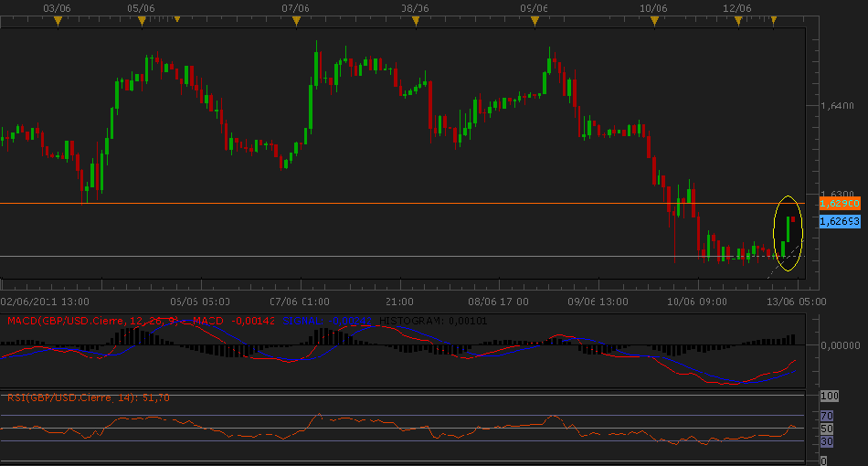Click the 03/06 date marker triangle
The height and width of the screenshot is (466, 868).
click(58, 19)
